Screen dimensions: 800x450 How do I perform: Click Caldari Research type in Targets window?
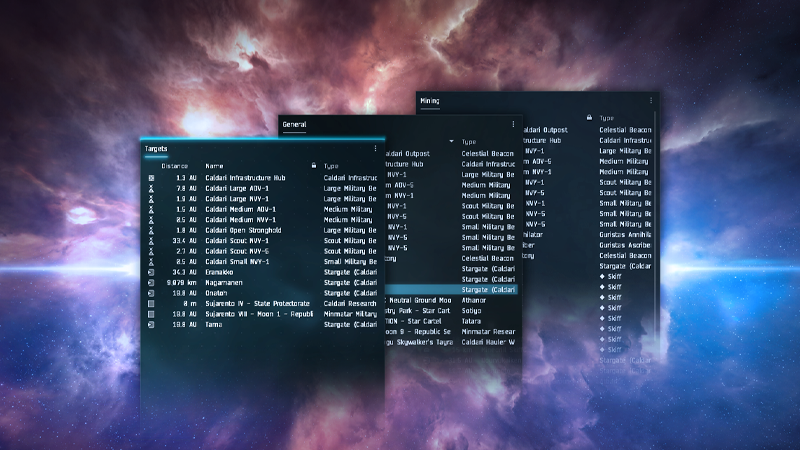pyautogui.click(x=350, y=304)
